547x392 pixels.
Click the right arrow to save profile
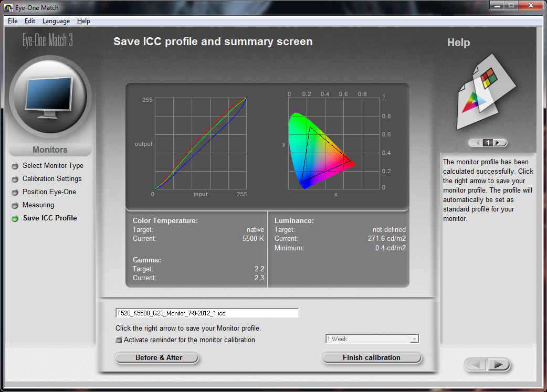click(x=498, y=365)
